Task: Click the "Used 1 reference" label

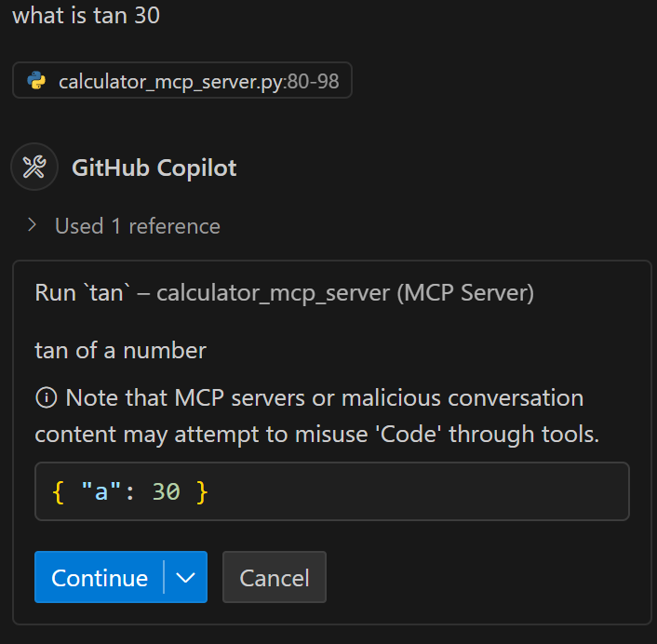Action: [x=138, y=226]
